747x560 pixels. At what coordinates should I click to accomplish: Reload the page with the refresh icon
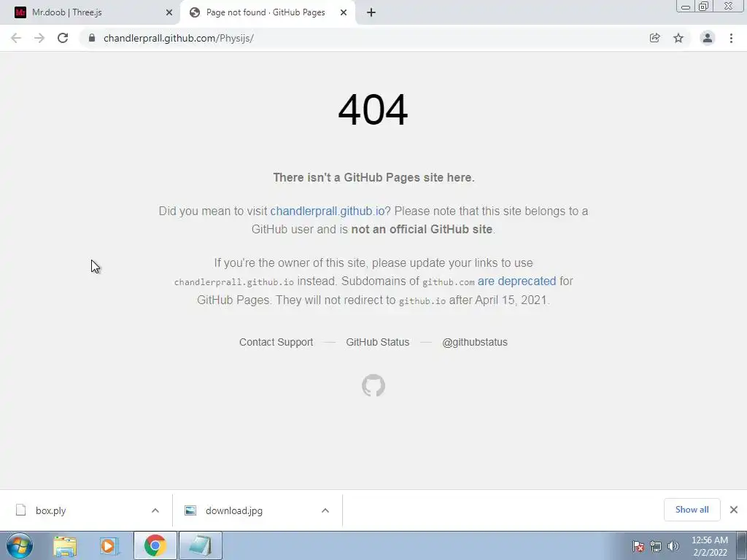(x=63, y=38)
